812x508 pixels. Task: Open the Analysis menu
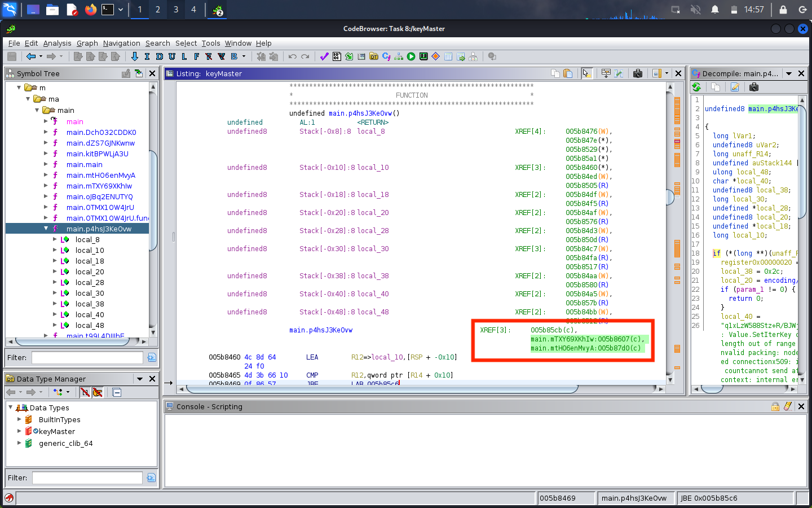[57, 43]
